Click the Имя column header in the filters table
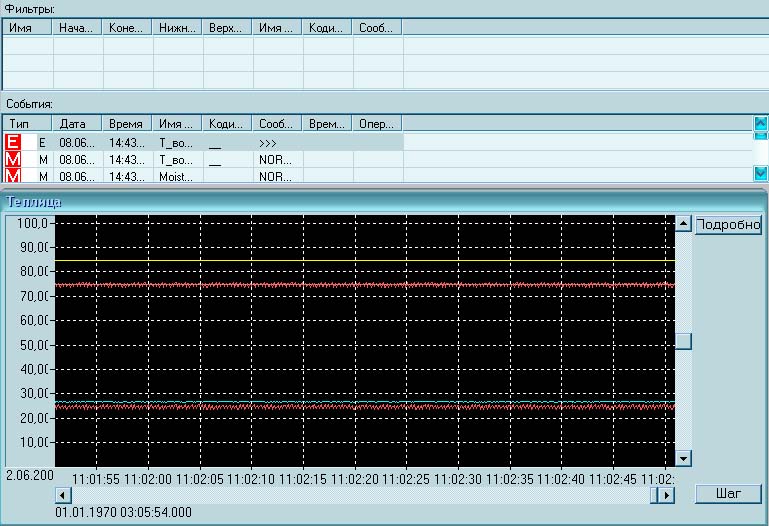 28,28
